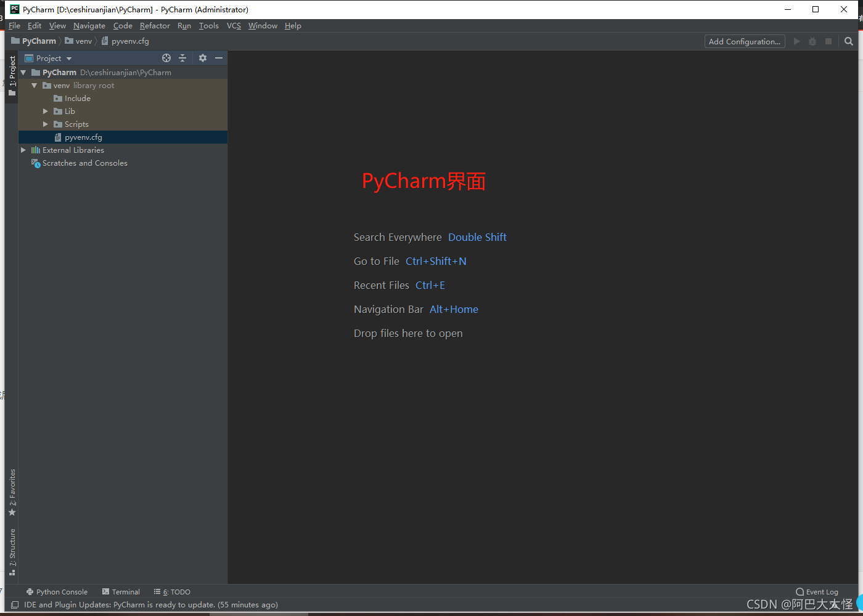863x616 pixels.
Task: Click the Collapse All icon in Project panel
Action: tap(182, 58)
